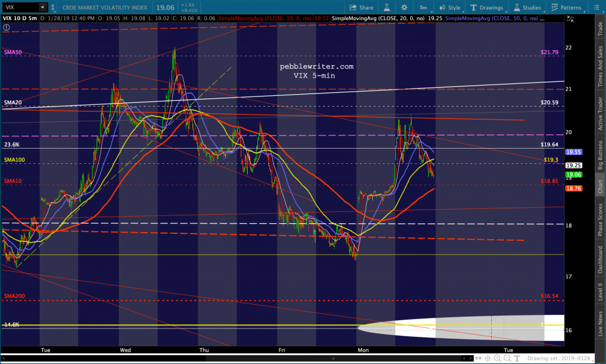Click the VIX 10 D 5m chart label
Viewport: 606px width, 364px height.
pos(20,18)
